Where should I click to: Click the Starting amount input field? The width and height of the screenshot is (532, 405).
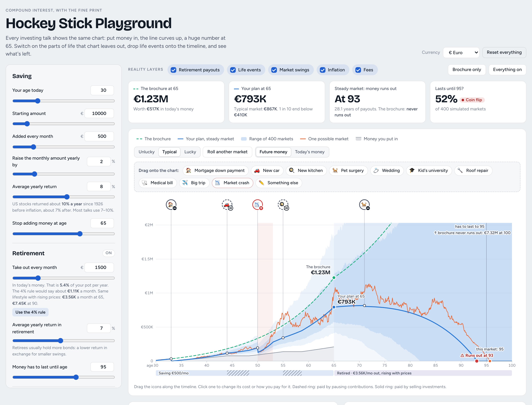point(99,114)
